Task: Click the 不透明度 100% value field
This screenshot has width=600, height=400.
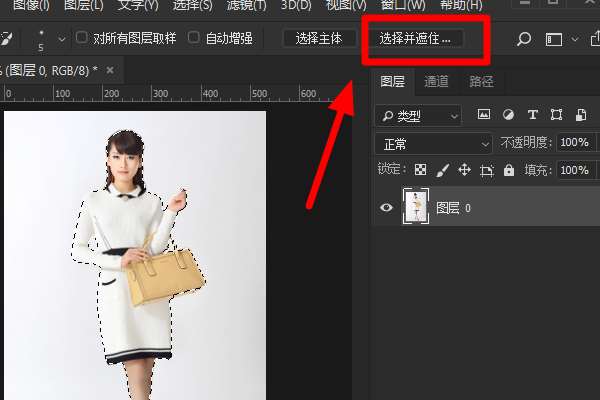Action: [x=576, y=143]
